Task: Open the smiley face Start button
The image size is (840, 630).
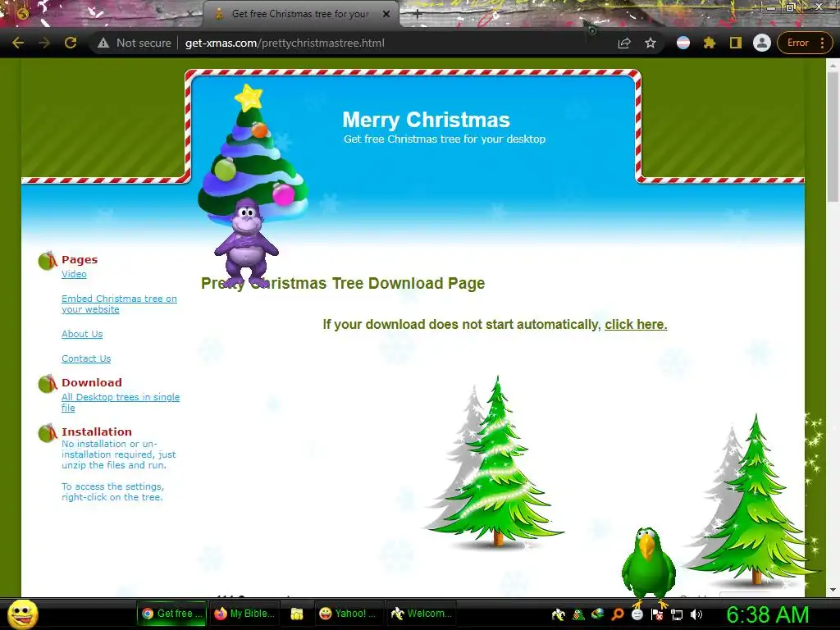Action: 22,614
